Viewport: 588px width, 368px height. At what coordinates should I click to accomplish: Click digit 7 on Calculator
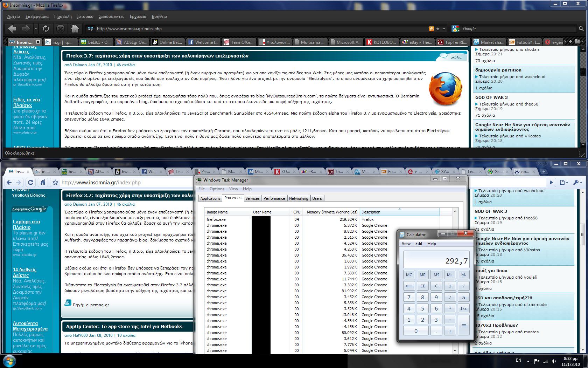click(409, 297)
